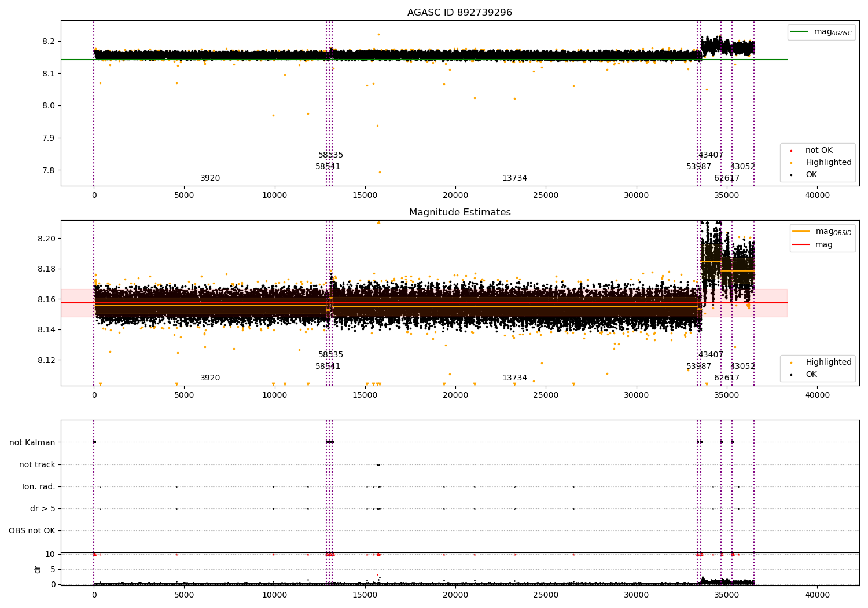Click the "Ion. rad." axis label

39,487
